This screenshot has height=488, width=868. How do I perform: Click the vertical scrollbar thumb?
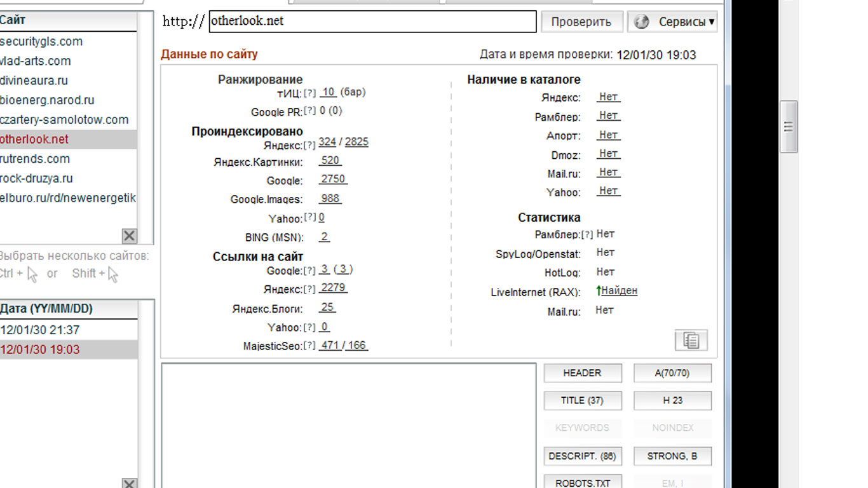[x=789, y=126]
